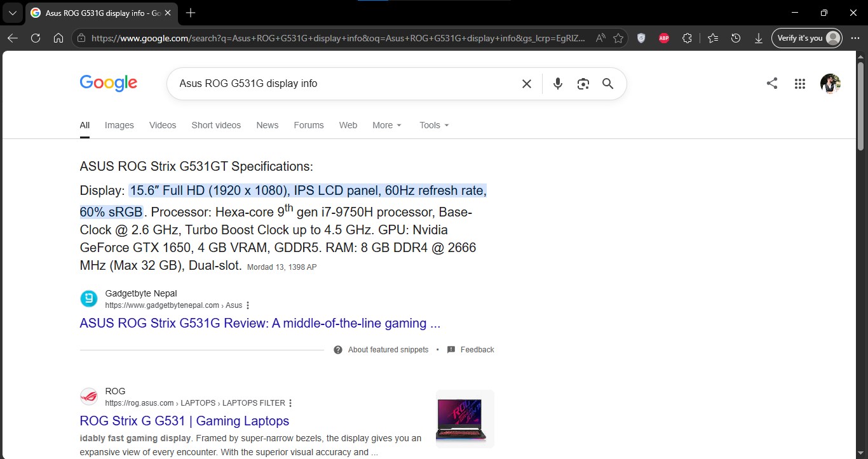The image size is (868, 459).
Task: Open the Read Aloud icon in the address bar
Action: pos(600,38)
